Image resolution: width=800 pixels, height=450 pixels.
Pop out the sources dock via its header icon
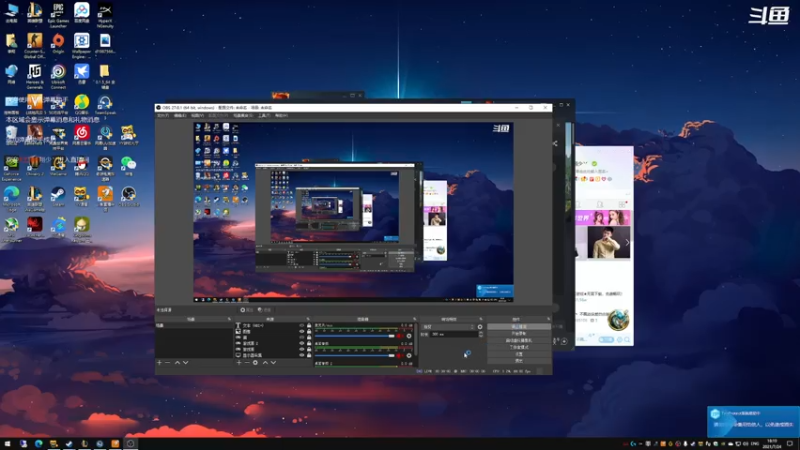308,319
